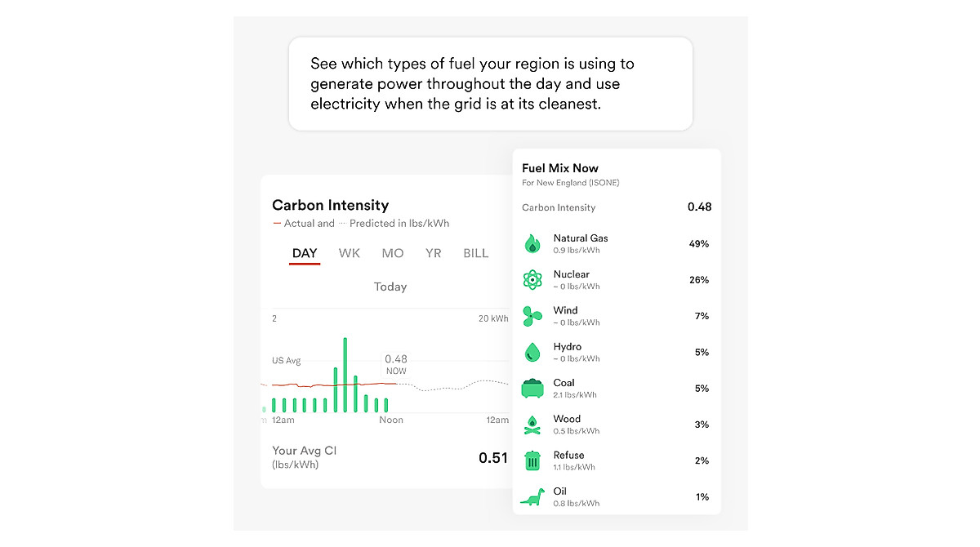Select the Refuse trash bin icon
The image size is (980, 547).
click(x=532, y=460)
